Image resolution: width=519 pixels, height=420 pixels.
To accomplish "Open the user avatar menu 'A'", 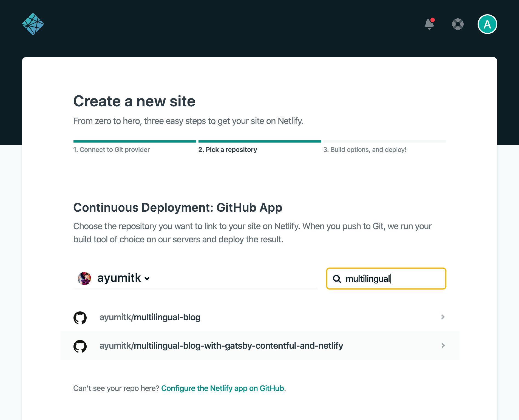I will (487, 24).
